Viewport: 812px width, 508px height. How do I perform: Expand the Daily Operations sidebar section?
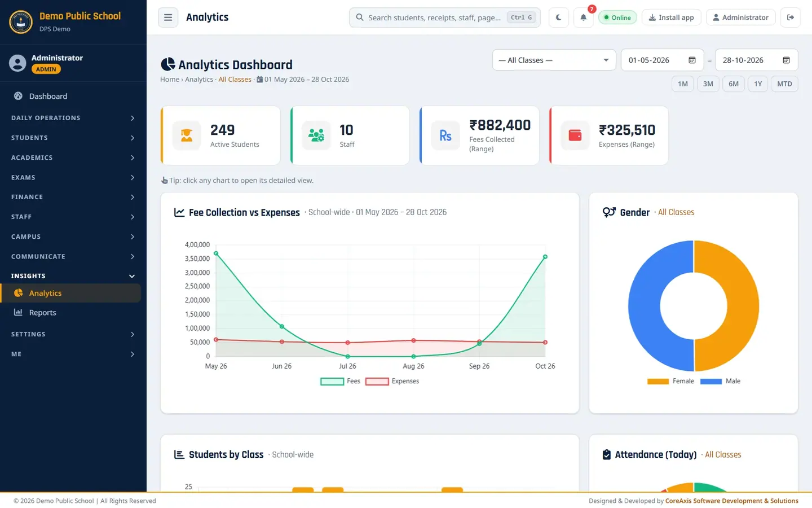pos(73,118)
